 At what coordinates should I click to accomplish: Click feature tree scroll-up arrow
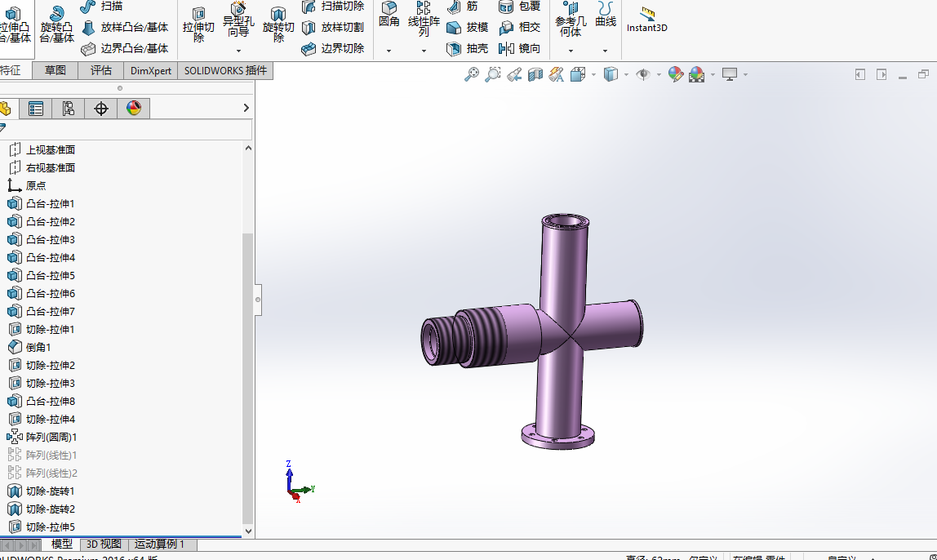[248, 148]
